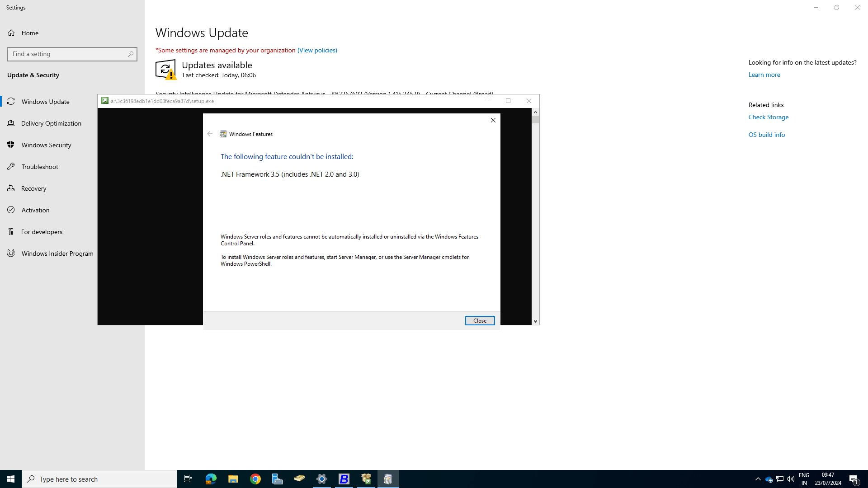The height and width of the screenshot is (488, 868).
Task: Open Task View from taskbar
Action: pos(188,479)
